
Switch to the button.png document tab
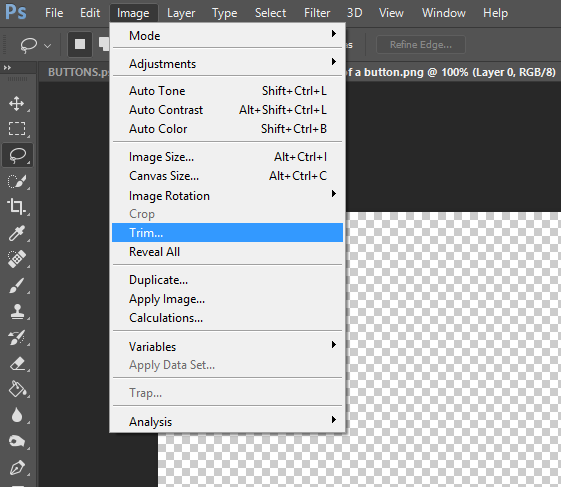451,72
